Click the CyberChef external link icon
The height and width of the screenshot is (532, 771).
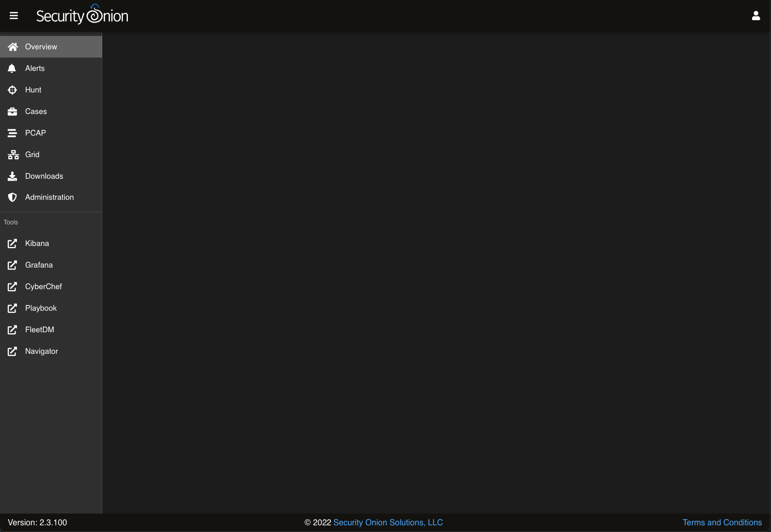pos(12,287)
